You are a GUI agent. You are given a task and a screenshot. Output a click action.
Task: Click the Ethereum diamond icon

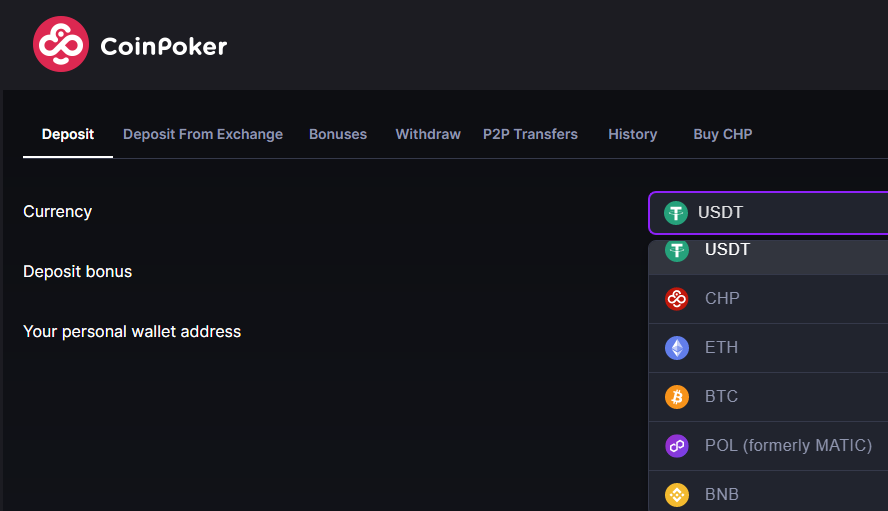point(677,348)
